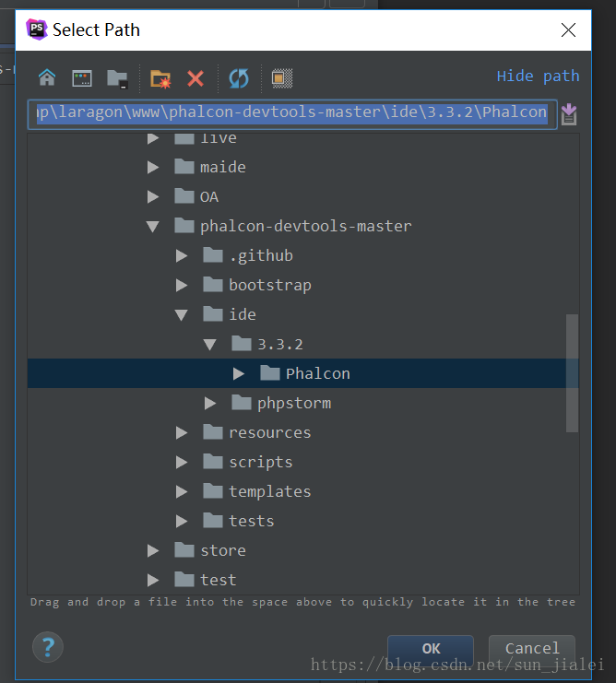The width and height of the screenshot is (616, 683).
Task: Expand the test folder
Action: [x=153, y=580]
